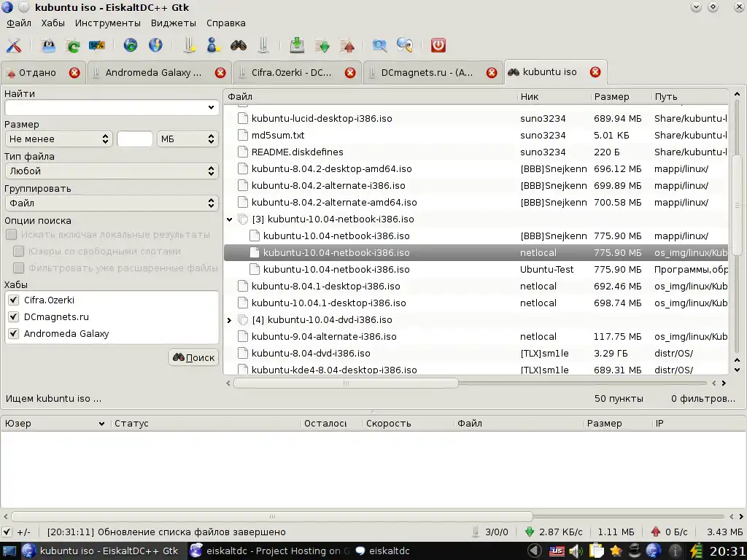Uncheck the Andromeda Galaxy hub checkbox
747x560 pixels.
tap(13, 333)
